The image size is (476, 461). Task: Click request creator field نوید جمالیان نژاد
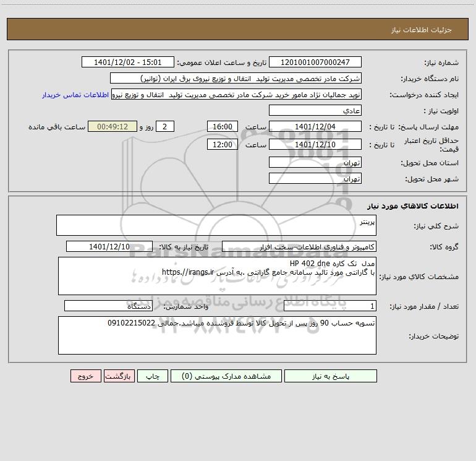click(237, 95)
